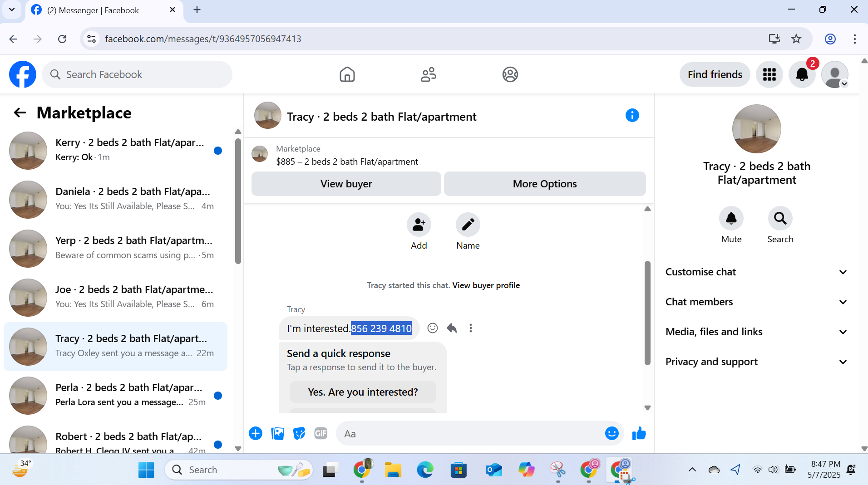The height and width of the screenshot is (485, 868).
Task: Click the Windows taskbar Search box
Action: [239, 470]
